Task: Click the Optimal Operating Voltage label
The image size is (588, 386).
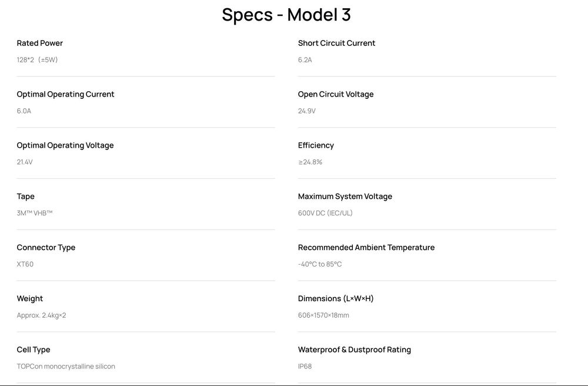Action: tap(65, 145)
